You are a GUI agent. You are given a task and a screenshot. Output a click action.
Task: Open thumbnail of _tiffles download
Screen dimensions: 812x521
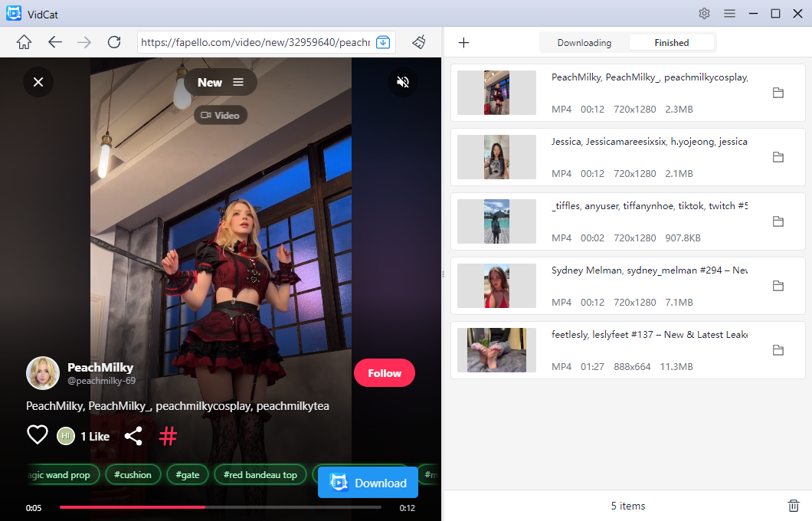[x=496, y=221]
